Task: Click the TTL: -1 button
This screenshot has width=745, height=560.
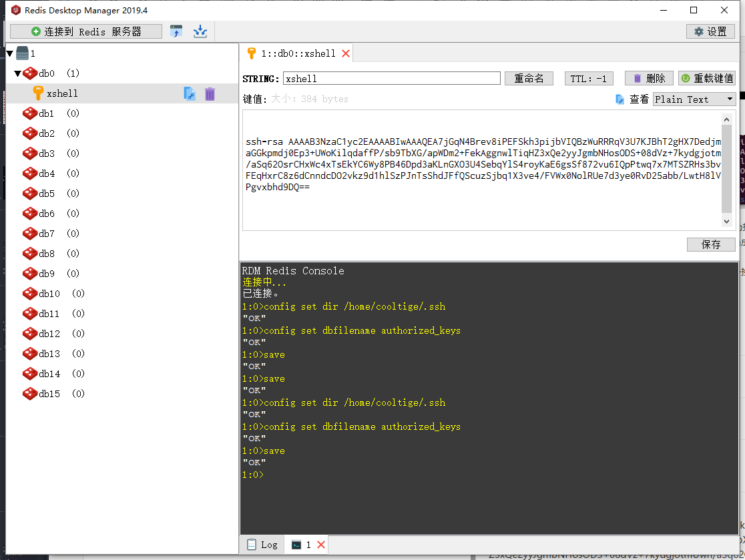Action: pos(589,78)
